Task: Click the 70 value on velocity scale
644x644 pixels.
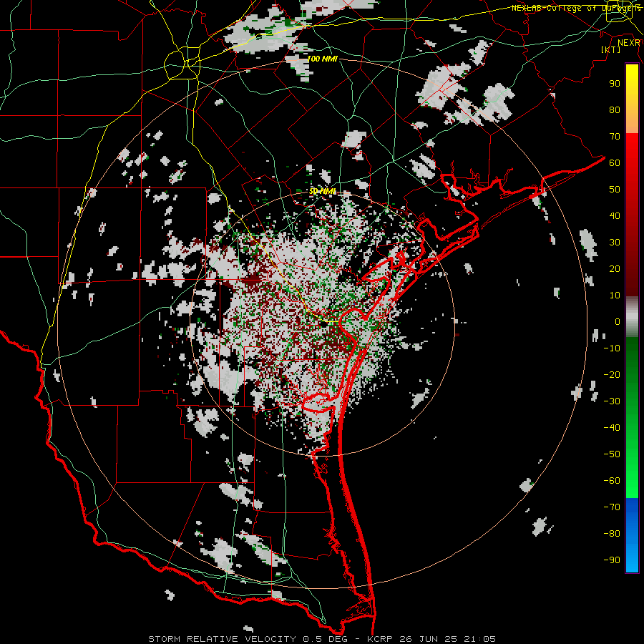Action: [615, 137]
